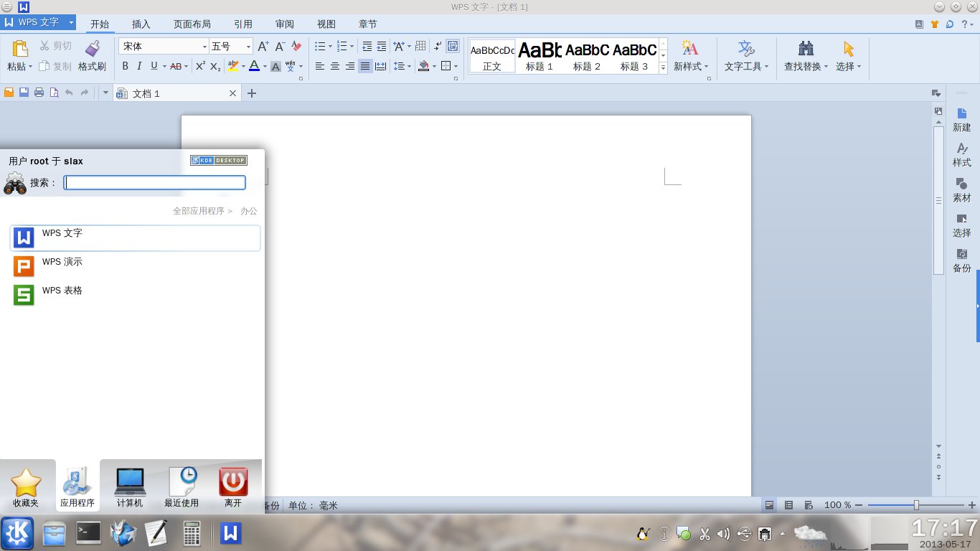Viewport: 980px width, 551px height.
Task: Open the folder icon in quick access bar
Action: pos(9,93)
